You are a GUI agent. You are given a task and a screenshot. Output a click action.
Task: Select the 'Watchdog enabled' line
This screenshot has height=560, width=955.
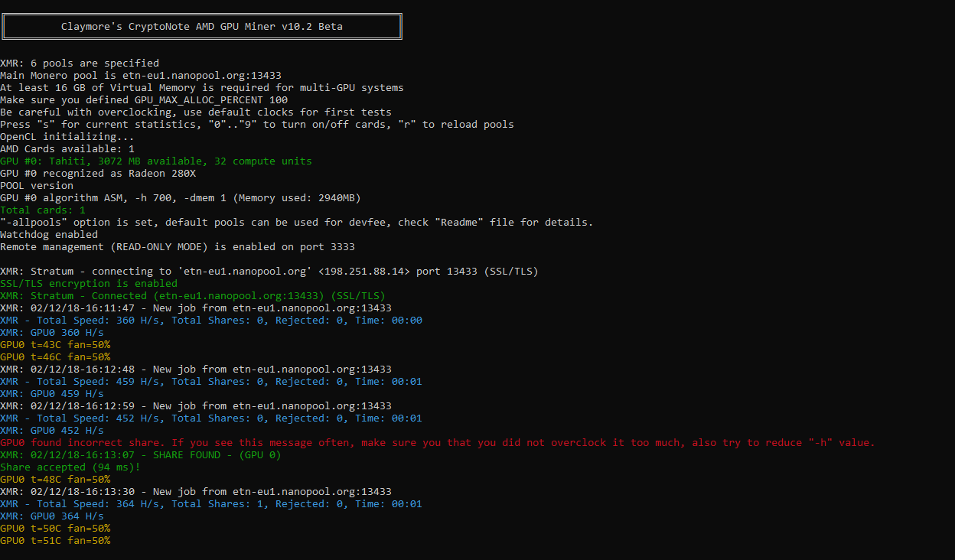pos(49,235)
